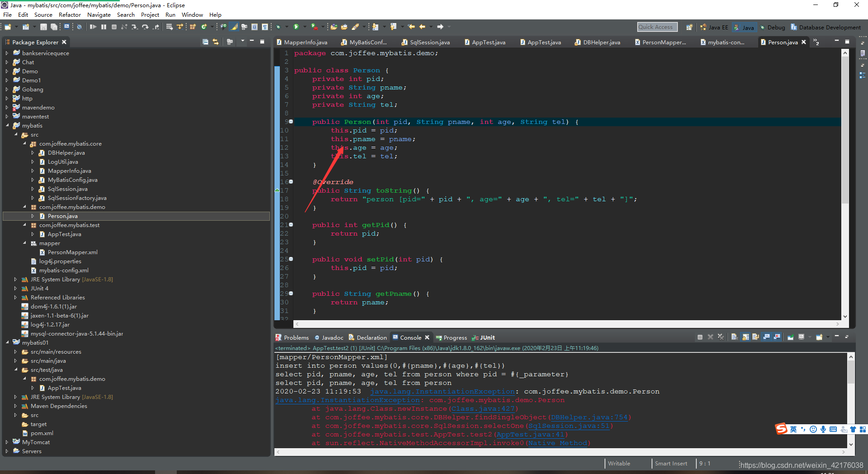Collapse the mybatis project tree
The height and width of the screenshot is (474, 868).
point(7,125)
